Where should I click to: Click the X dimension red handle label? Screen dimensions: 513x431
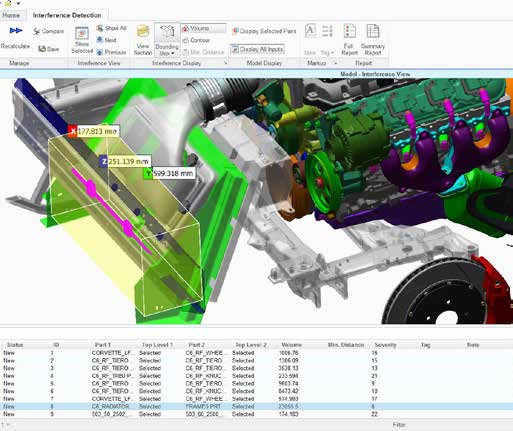click(73, 131)
